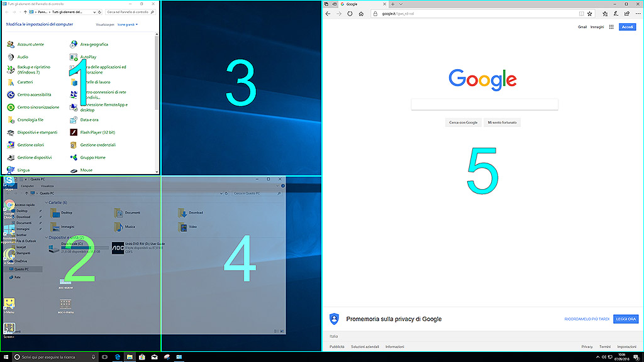Click the Cerca con Google button
644x362 pixels.
click(x=463, y=123)
